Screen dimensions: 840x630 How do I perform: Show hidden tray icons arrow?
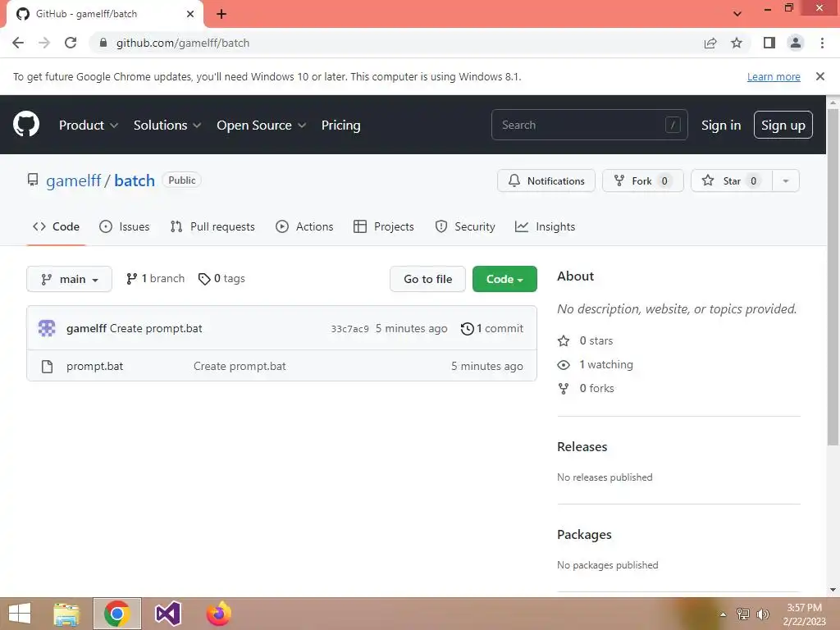point(724,614)
